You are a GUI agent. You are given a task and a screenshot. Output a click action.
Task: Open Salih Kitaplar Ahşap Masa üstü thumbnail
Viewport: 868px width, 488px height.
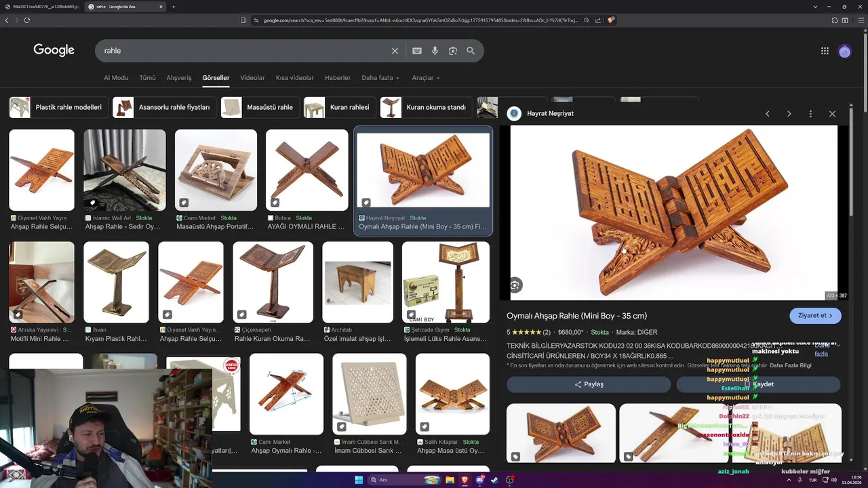pos(452,394)
